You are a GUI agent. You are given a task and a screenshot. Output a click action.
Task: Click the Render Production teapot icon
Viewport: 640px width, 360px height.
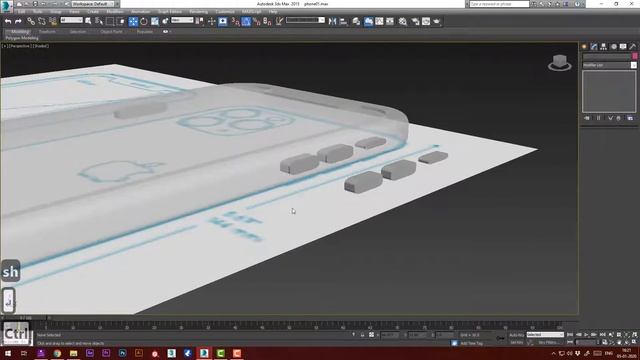[437, 21]
